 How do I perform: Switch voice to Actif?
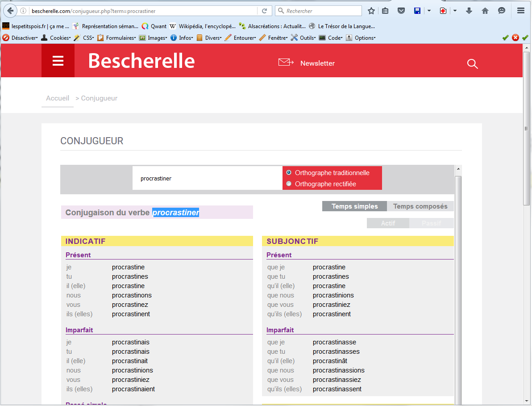[x=388, y=223]
